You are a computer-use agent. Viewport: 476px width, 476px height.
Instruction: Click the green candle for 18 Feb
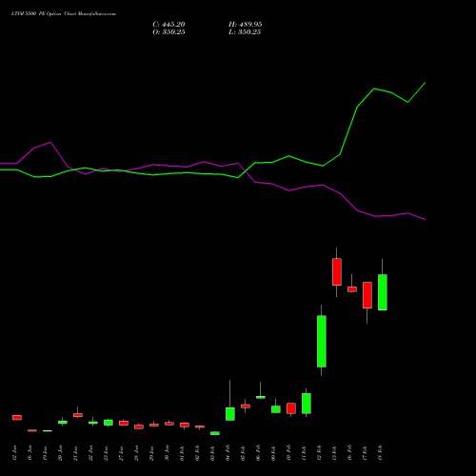[x=383, y=292]
